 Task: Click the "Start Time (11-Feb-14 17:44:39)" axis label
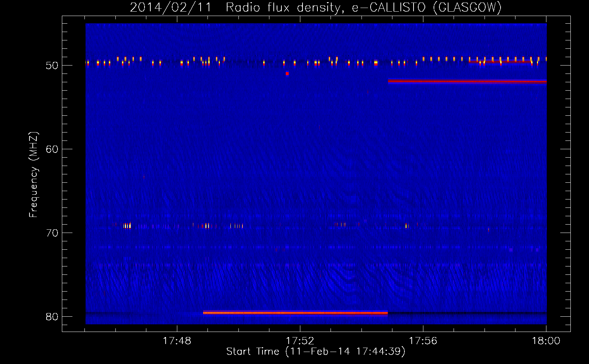pos(316,352)
